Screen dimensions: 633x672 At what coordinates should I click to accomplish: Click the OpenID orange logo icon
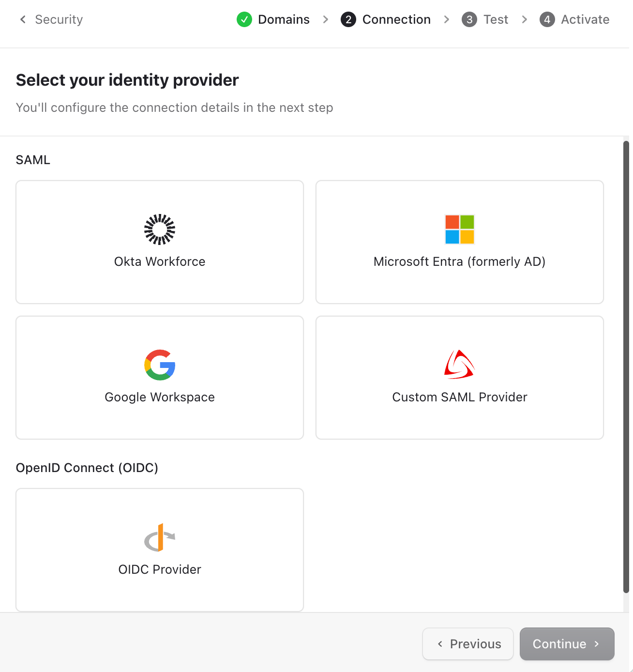pos(160,537)
